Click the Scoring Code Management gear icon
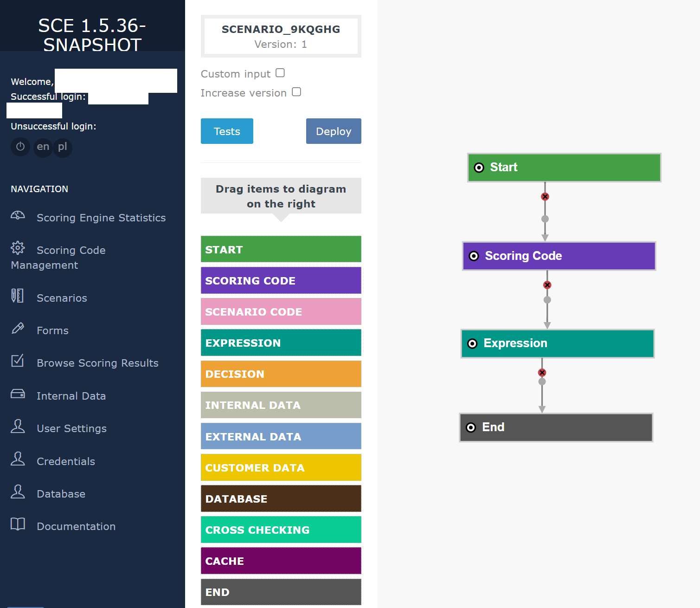700x608 pixels. (18, 248)
